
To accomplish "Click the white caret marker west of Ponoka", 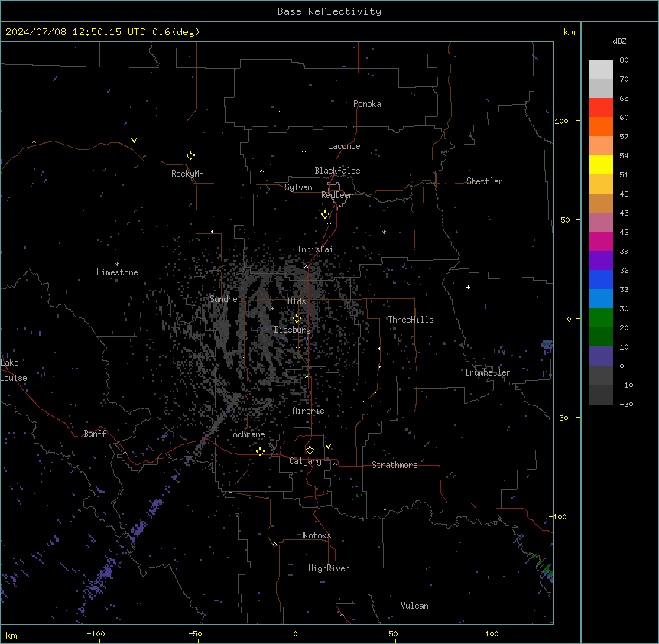I will [279, 112].
